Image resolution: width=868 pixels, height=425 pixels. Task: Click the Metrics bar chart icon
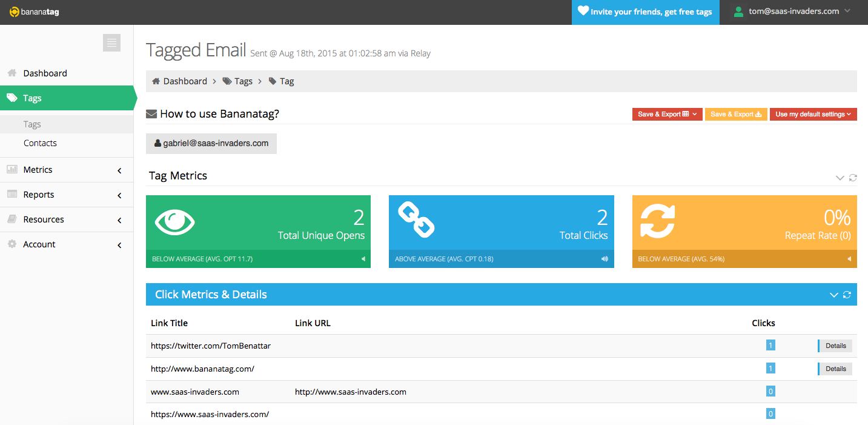[12, 169]
